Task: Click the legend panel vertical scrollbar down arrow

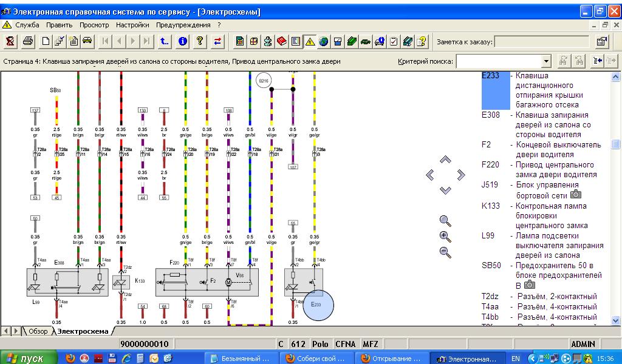Action: pos(616,320)
